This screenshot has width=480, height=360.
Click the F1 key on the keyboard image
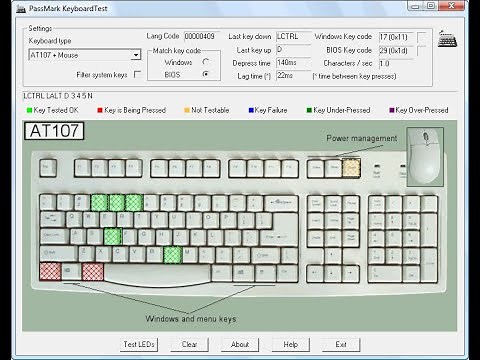pos(83,168)
